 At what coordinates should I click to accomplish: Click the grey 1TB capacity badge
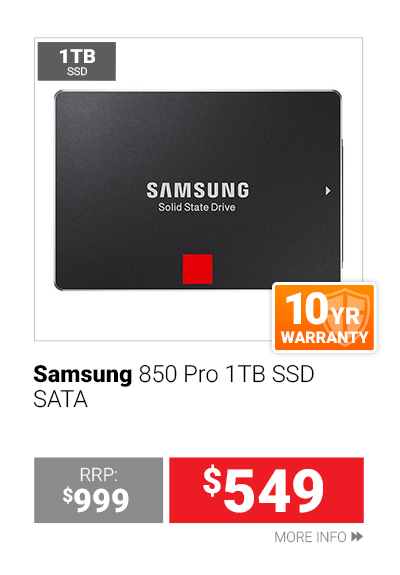pos(77,61)
